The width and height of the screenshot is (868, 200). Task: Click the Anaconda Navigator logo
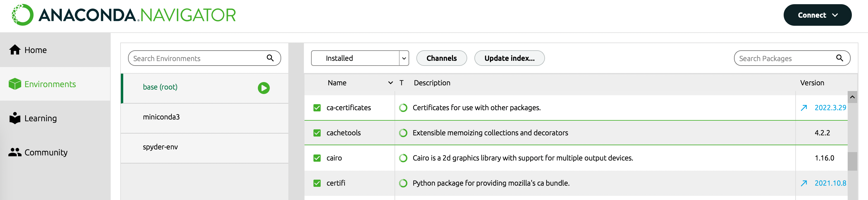point(123,15)
